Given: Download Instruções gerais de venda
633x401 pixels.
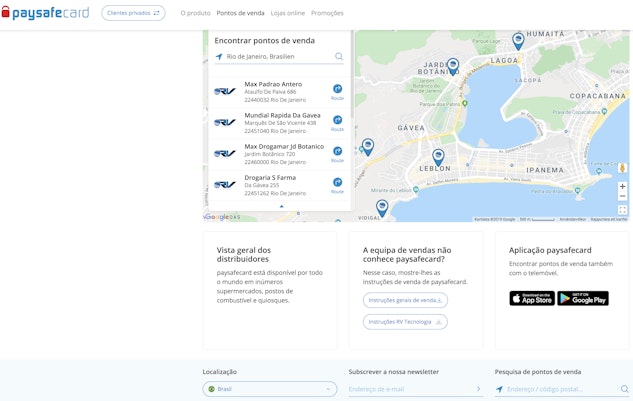Looking at the screenshot, I should click(405, 300).
